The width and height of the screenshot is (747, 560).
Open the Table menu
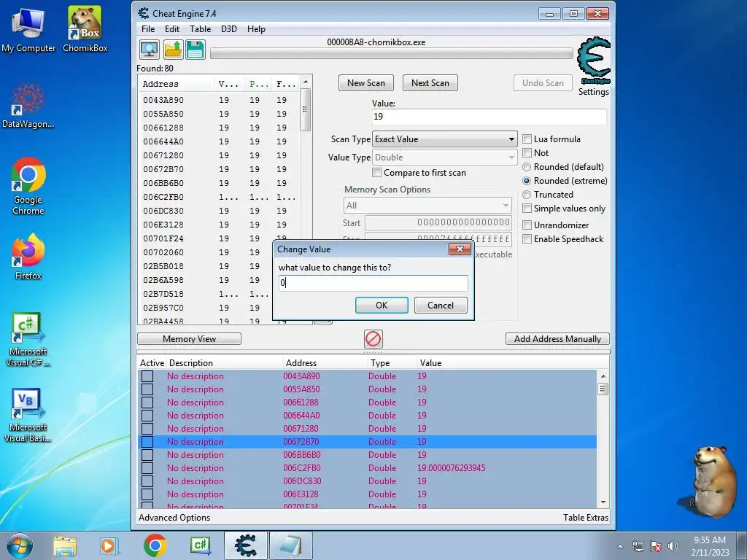pos(200,29)
